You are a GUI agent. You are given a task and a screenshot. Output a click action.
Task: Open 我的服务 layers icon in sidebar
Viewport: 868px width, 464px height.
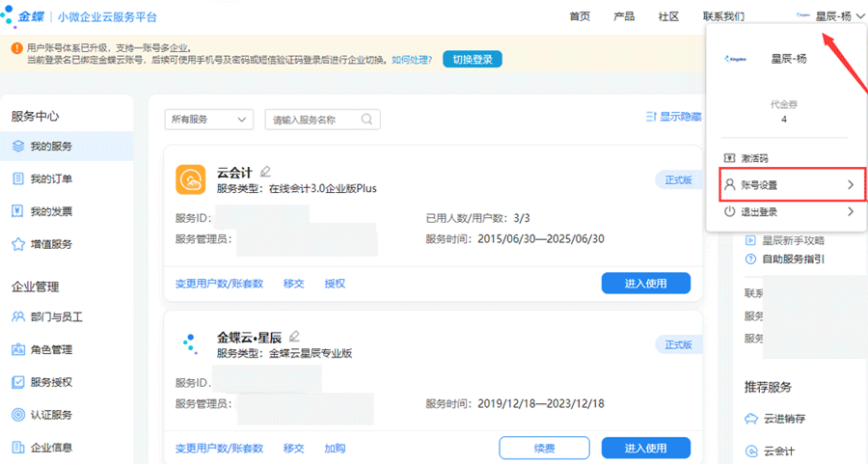coord(18,147)
